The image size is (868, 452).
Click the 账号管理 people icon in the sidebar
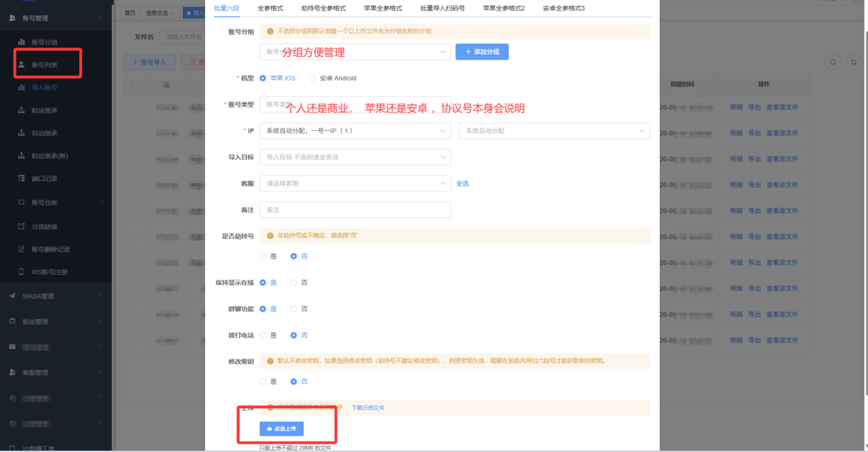tap(12, 18)
